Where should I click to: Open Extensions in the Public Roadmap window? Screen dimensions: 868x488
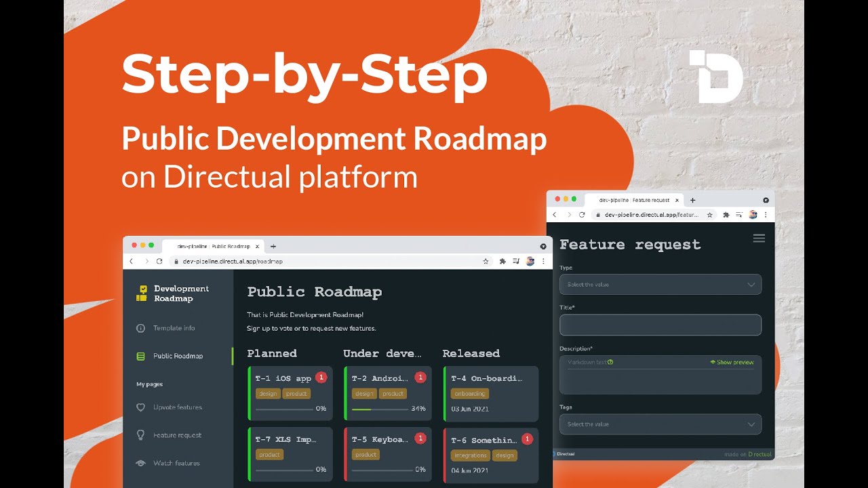pyautogui.click(x=502, y=261)
